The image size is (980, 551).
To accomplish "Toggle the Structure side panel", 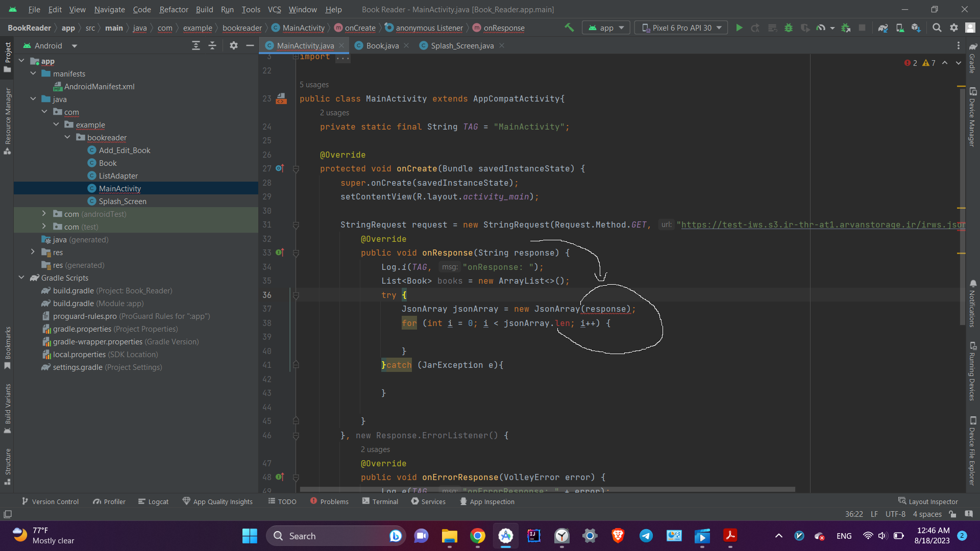I will (x=7, y=466).
